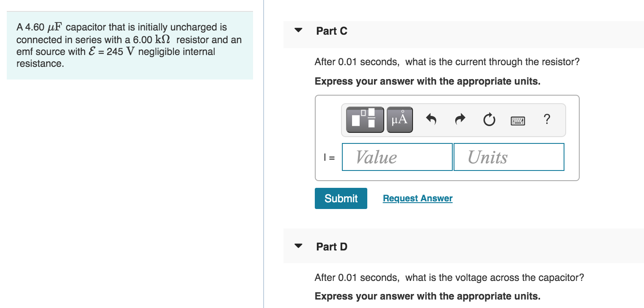This screenshot has height=308, width=644.
Task: Open help question mark icon
Action: point(547,120)
